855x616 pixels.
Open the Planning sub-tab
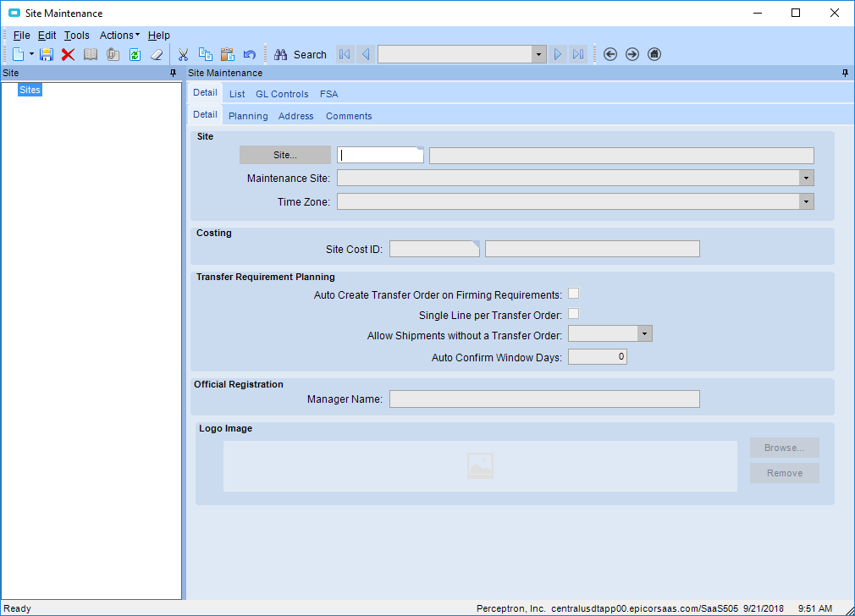click(x=248, y=116)
